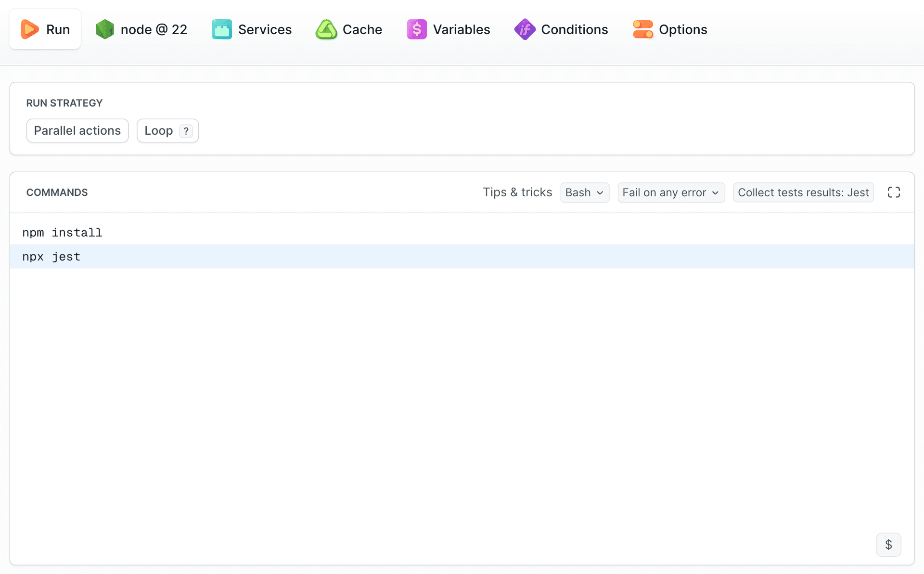The image size is (924, 574).
Task: Click the Services folder icon
Action: point(221,29)
